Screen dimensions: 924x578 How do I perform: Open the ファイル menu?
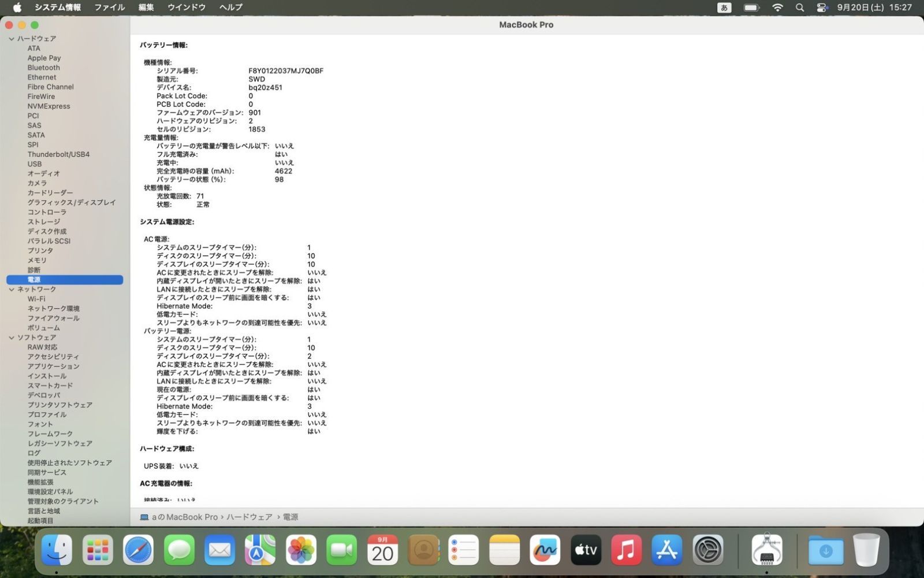[x=109, y=8]
